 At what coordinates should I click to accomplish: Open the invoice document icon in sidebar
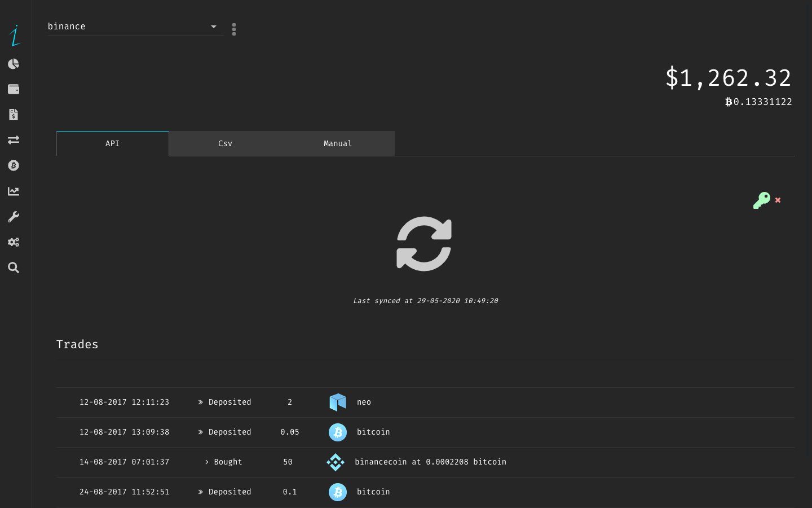coord(14,115)
